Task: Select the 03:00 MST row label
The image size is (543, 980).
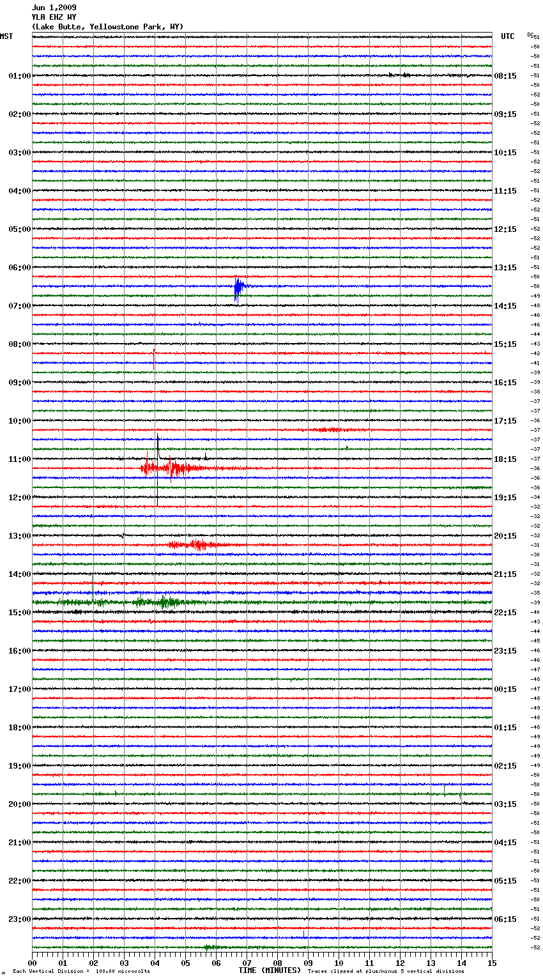Action: point(20,153)
